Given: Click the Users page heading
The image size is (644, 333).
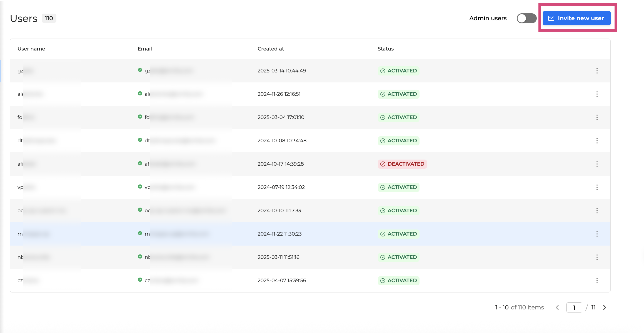Looking at the screenshot, I should pyautogui.click(x=24, y=18).
